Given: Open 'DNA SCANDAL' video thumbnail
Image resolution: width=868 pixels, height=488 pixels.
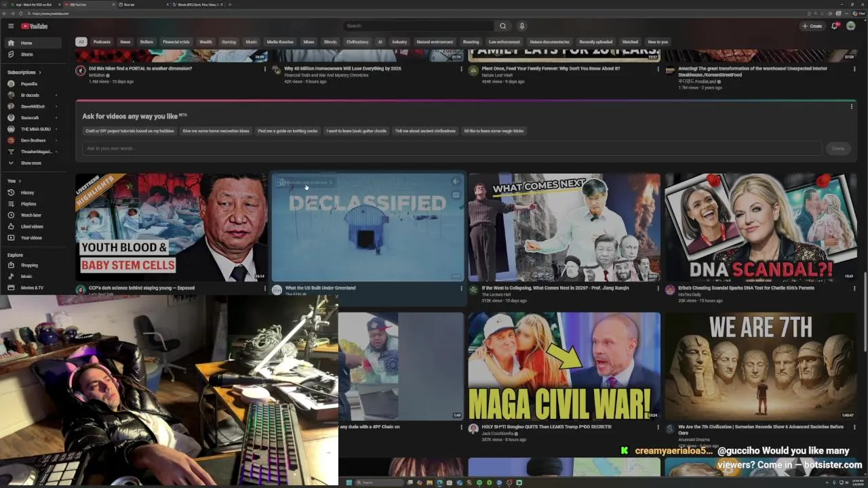Looking at the screenshot, I should click(761, 227).
